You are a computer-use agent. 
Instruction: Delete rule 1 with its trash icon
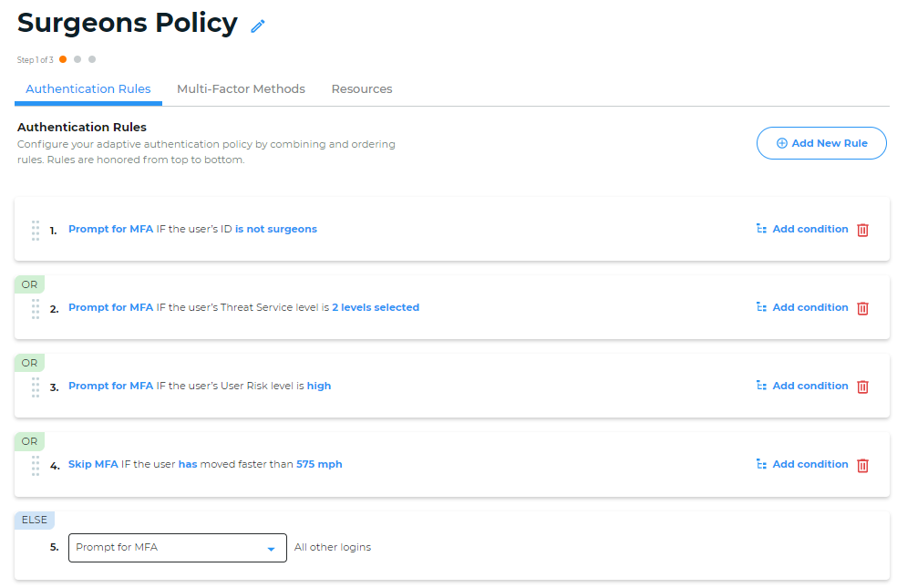tap(862, 230)
